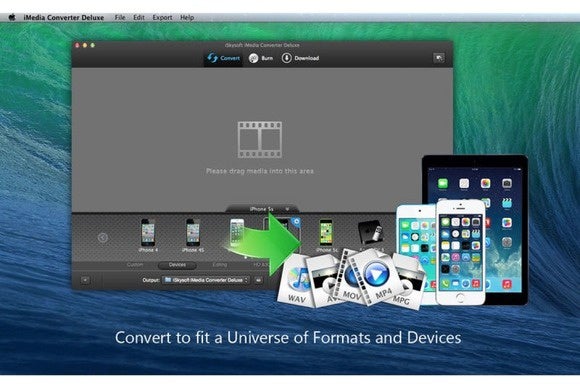Pick the green iPhone 5c preset

(326, 235)
